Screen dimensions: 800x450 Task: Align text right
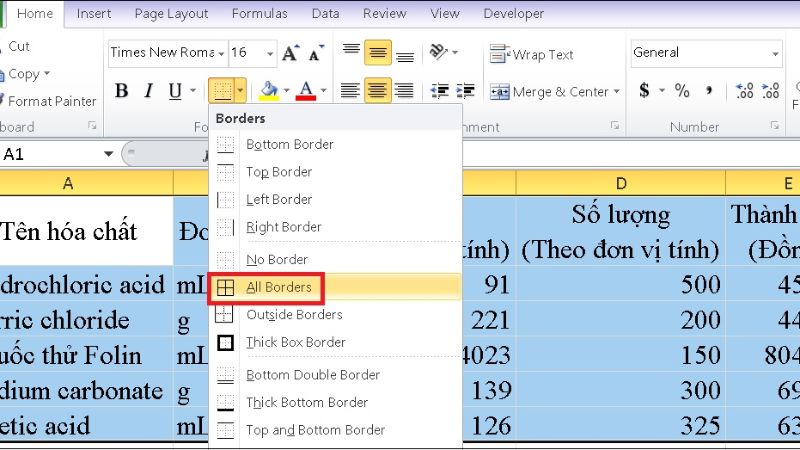405,91
